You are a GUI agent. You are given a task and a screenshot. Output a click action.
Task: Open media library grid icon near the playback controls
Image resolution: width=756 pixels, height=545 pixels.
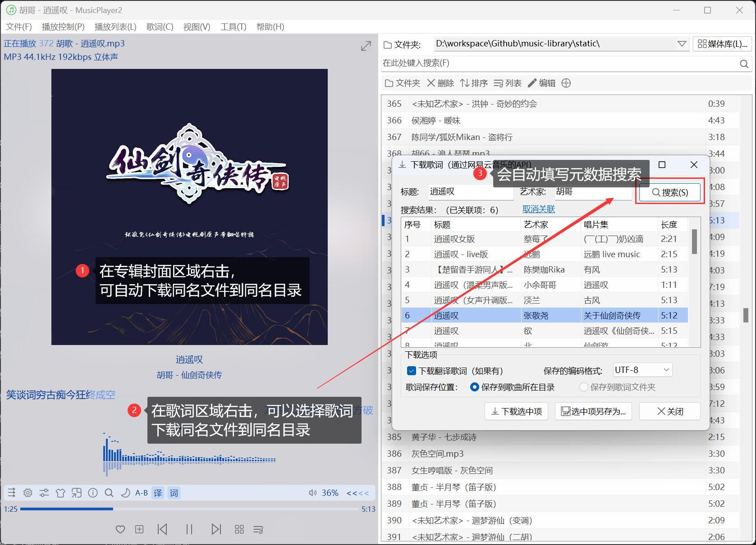point(239,529)
